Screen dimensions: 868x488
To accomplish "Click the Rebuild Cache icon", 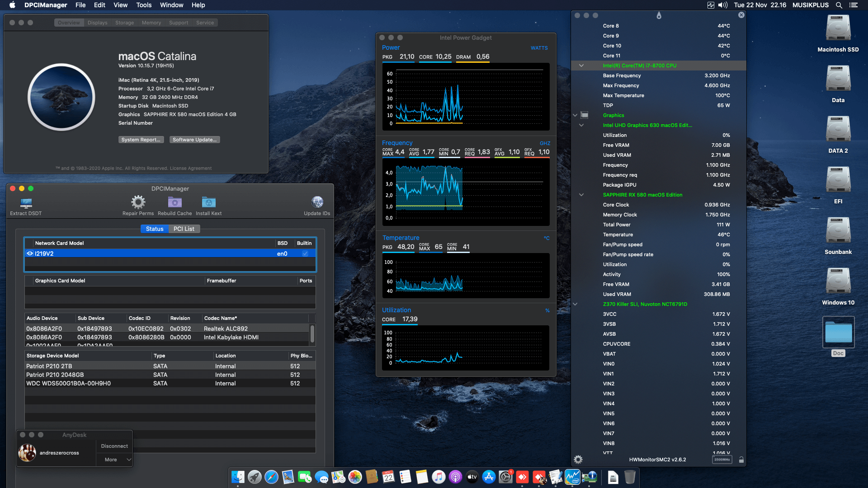I will coord(175,202).
